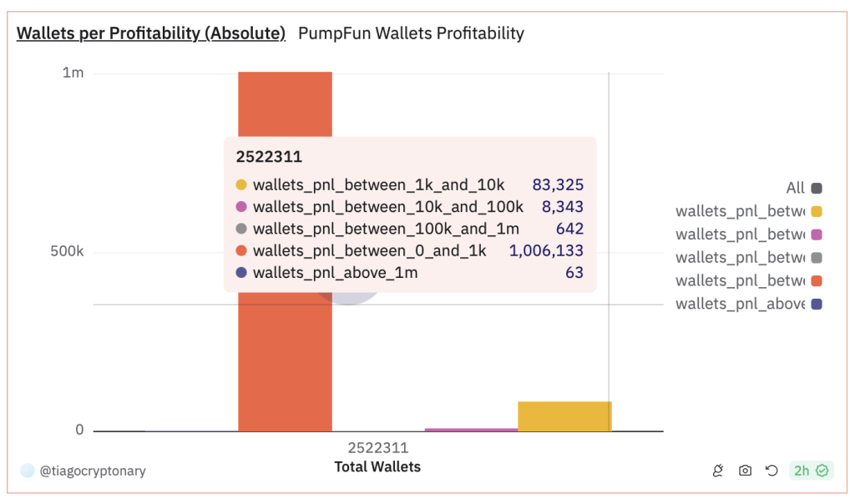The image size is (855, 504).
Task: Click the green verified checkmark badge icon
Action: tap(822, 471)
